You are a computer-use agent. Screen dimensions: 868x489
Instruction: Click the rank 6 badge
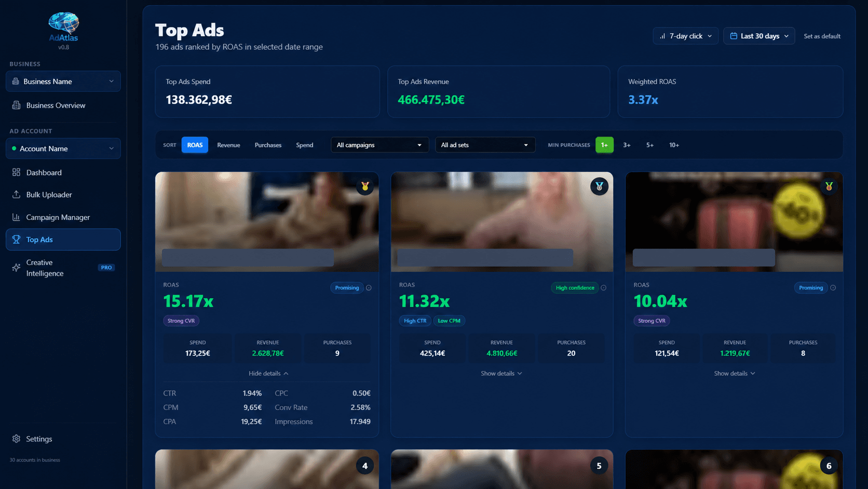pyautogui.click(x=829, y=466)
